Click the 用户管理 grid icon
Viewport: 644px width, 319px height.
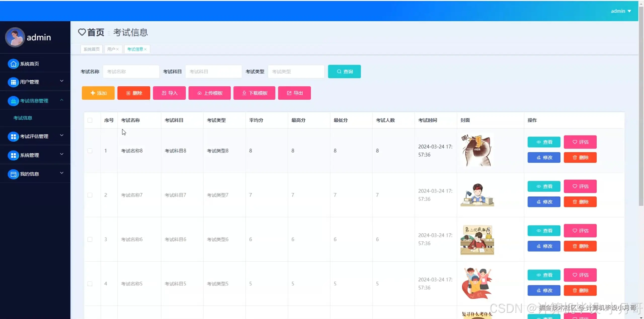[13, 82]
